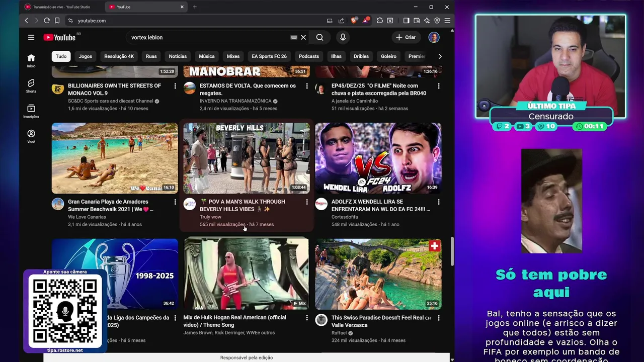Open the Leo AI sparkle icon

click(427, 21)
